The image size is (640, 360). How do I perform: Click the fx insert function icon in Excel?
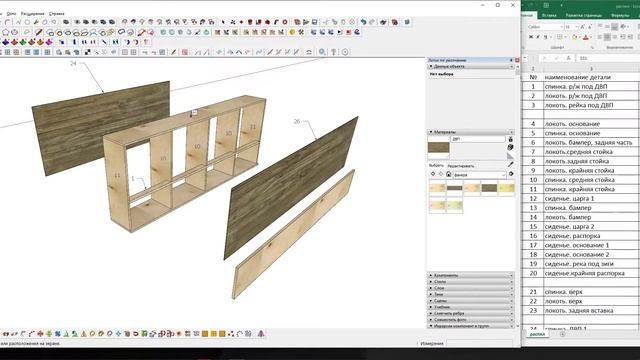click(x=568, y=58)
